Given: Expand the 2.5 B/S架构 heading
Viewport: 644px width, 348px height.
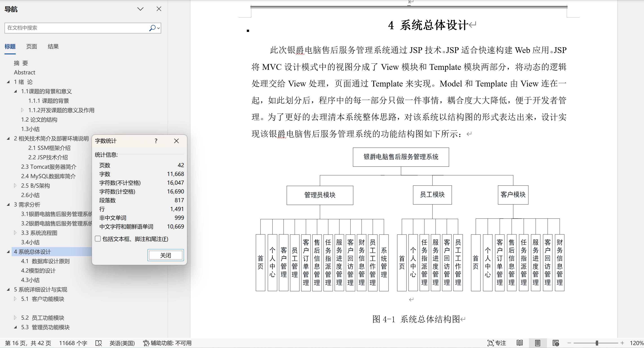Looking at the screenshot, I should coord(15,185).
